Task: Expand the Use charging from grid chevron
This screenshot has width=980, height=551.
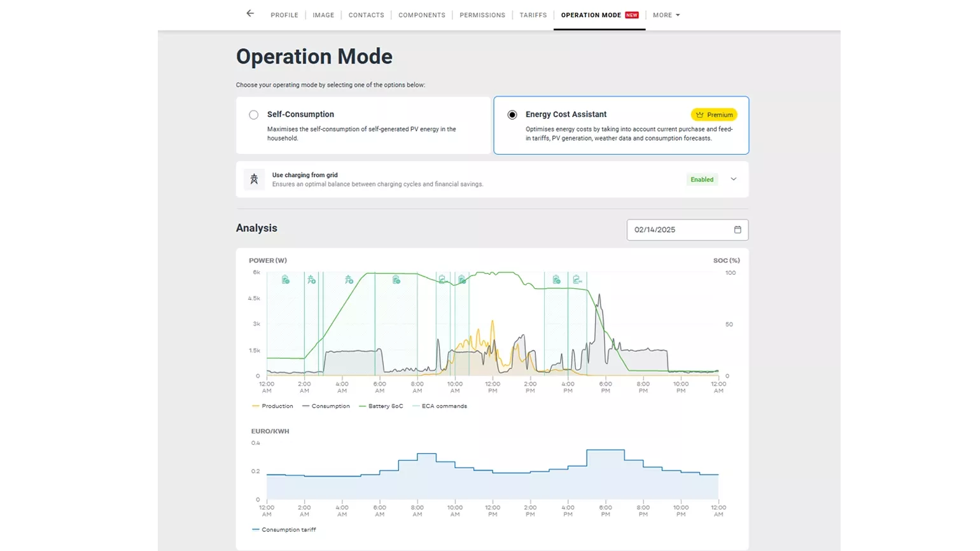Action: point(733,179)
